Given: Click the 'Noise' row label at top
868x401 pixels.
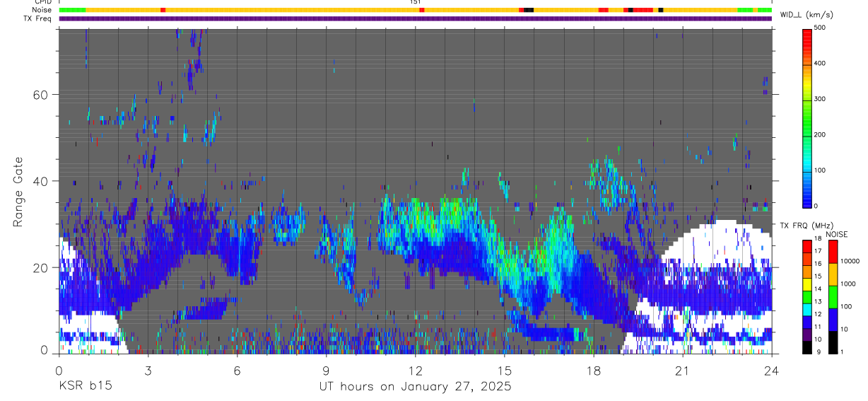Looking at the screenshot, I should tap(42, 10).
